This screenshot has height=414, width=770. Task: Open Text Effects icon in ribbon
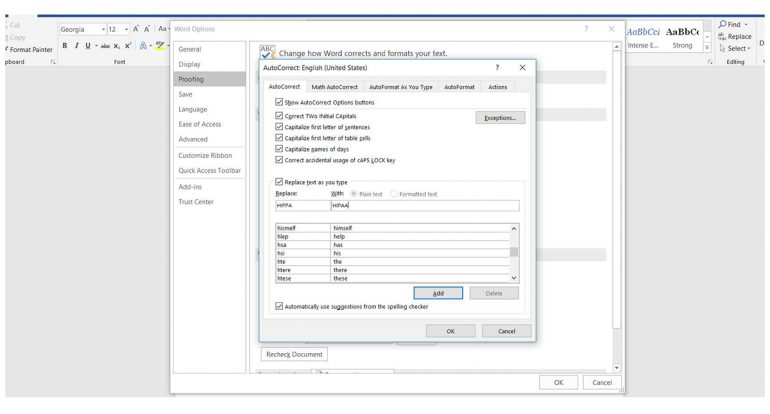[143, 46]
